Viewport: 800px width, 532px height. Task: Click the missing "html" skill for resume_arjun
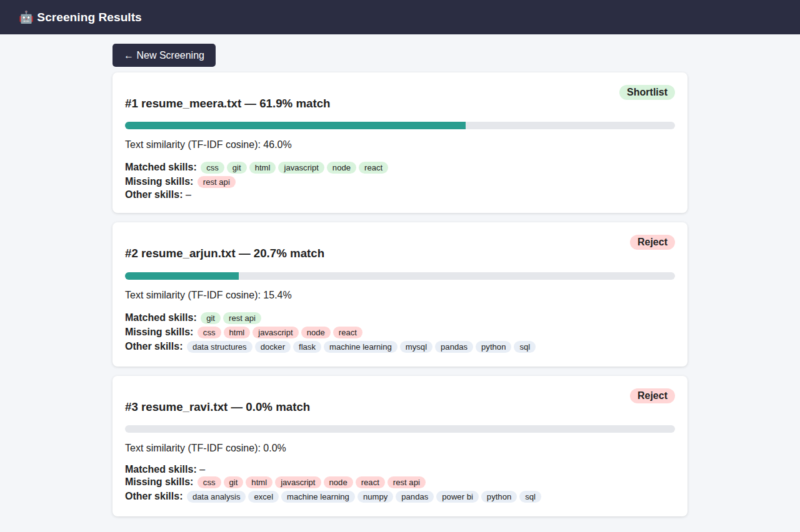[x=236, y=332]
